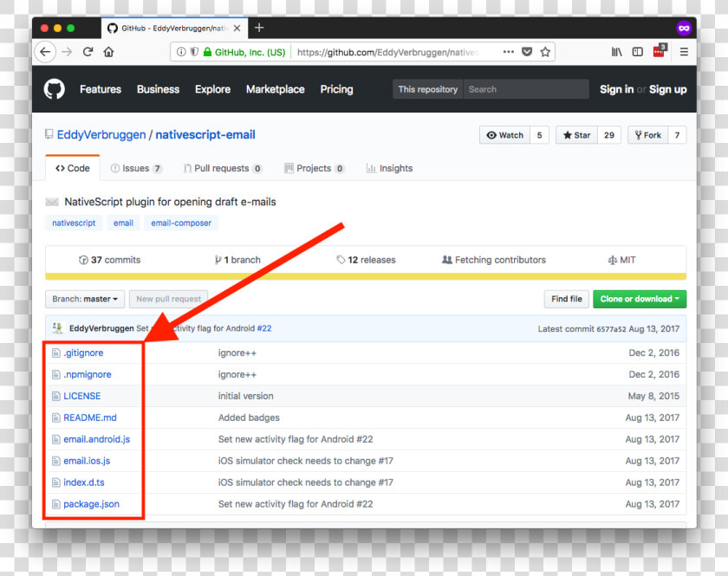This screenshot has height=576, width=728.
Task: Open latest commit hash 6577a52
Action: tap(611, 329)
